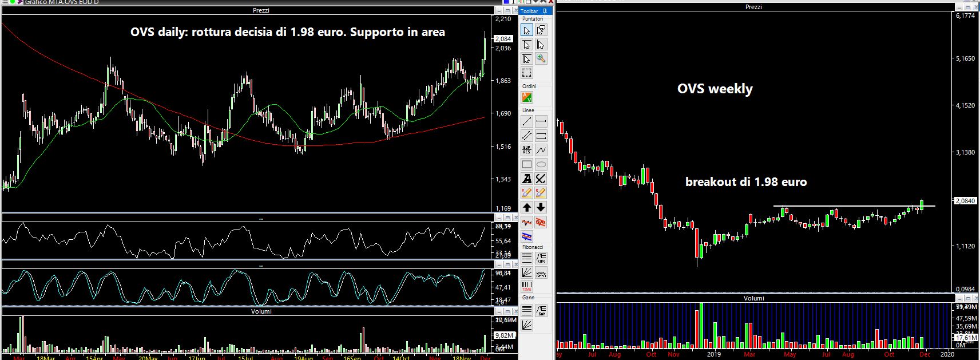Select the red wave line tool
The image size is (980, 360).
[527, 221]
